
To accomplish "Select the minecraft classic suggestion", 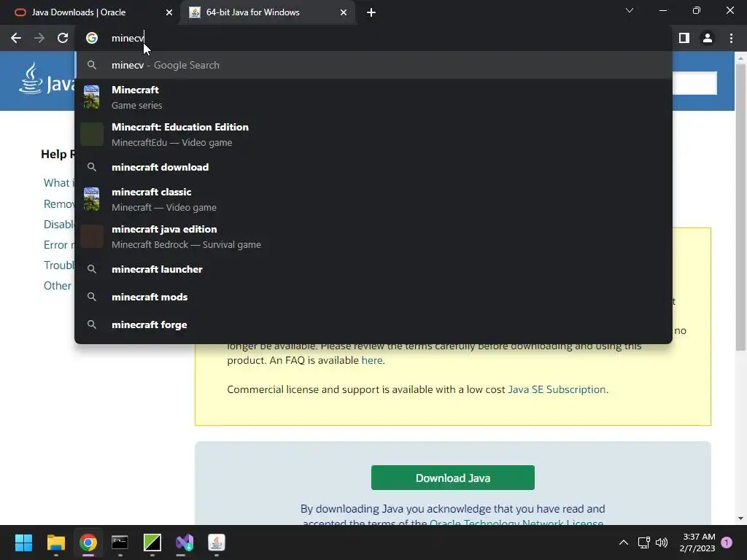I will (x=373, y=199).
